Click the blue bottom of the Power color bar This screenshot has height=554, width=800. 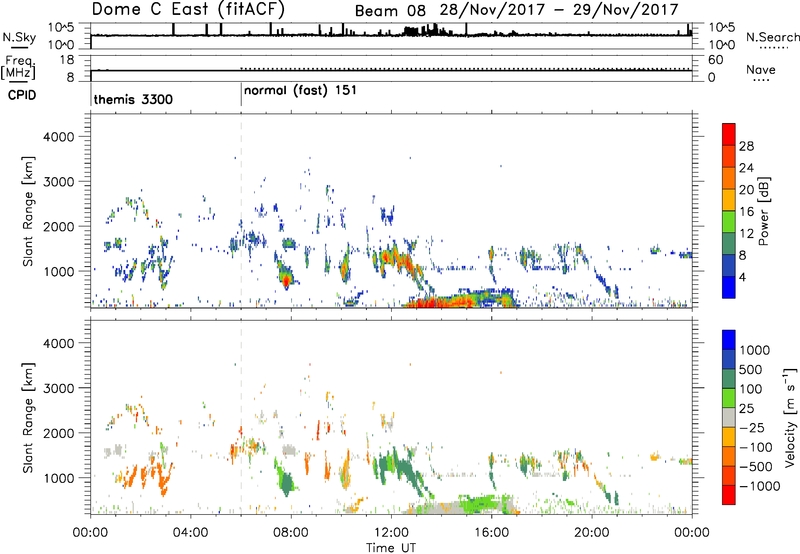tap(729, 287)
